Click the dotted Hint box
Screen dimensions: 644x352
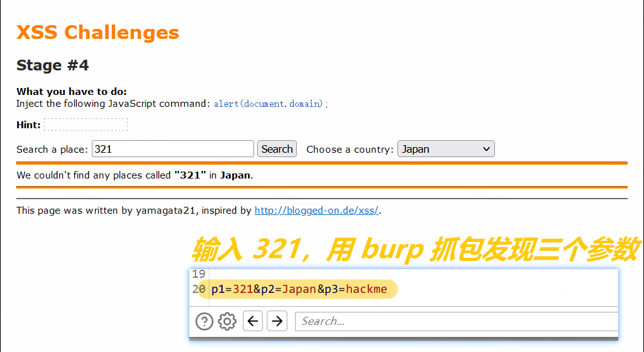(x=86, y=124)
